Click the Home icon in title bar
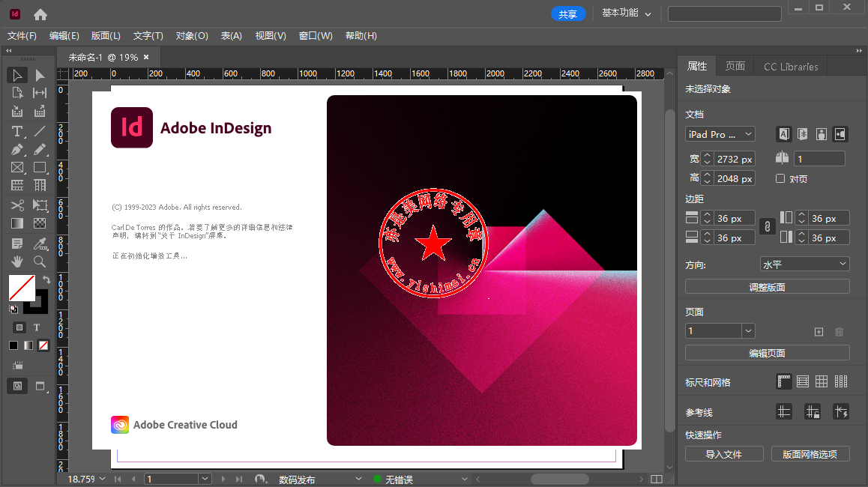The width and height of the screenshot is (868, 487). 40,14
